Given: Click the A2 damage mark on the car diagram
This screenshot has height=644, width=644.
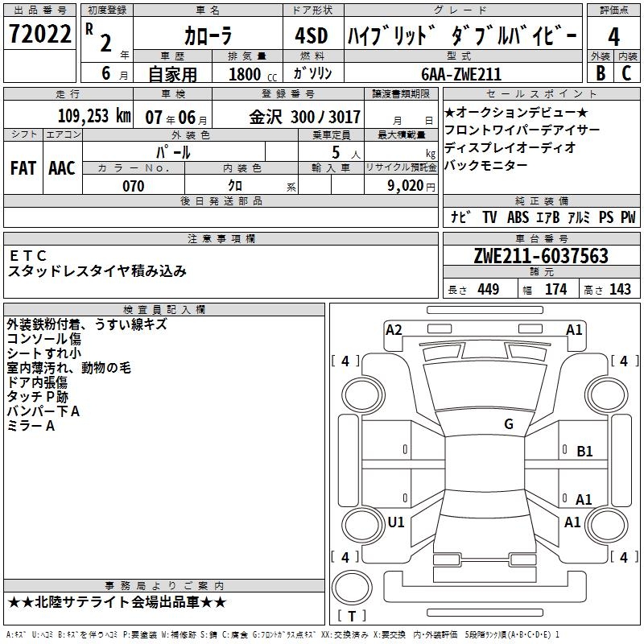Looking at the screenshot, I should point(394,329).
